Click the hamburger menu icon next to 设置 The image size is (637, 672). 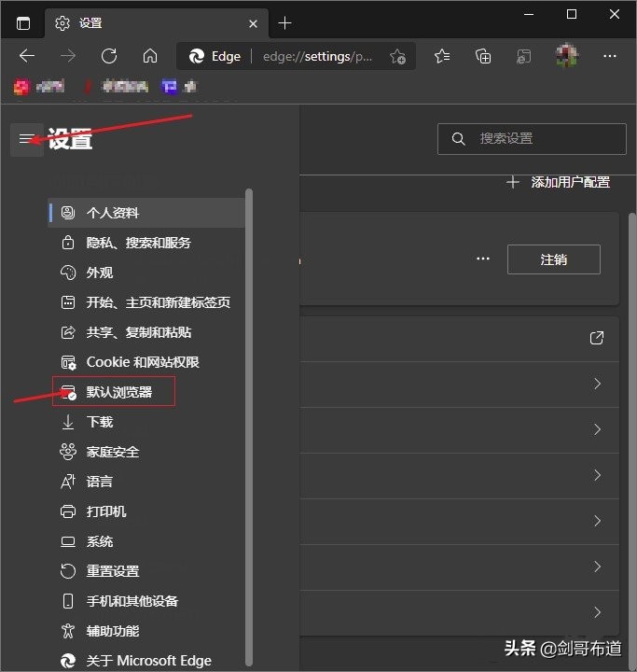(x=26, y=139)
